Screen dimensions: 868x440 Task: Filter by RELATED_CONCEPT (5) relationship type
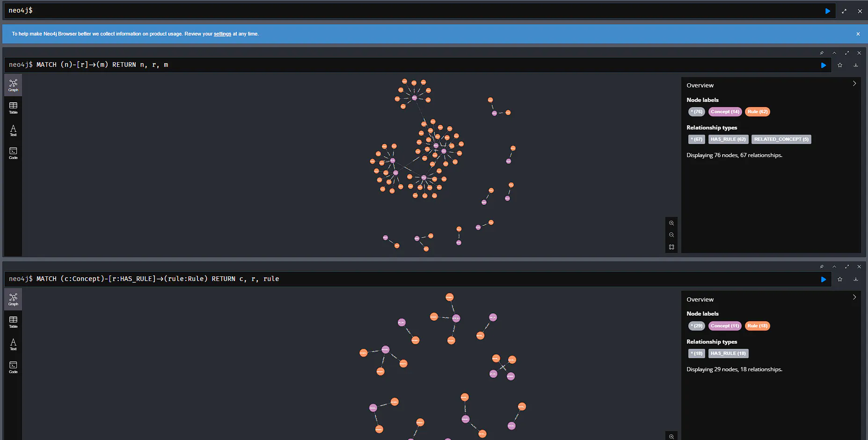781,139
